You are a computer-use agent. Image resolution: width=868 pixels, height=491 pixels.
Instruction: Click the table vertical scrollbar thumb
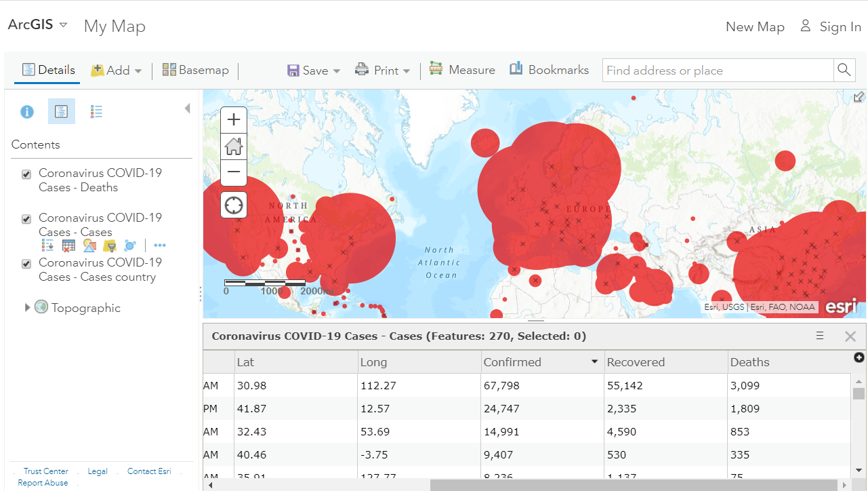859,394
